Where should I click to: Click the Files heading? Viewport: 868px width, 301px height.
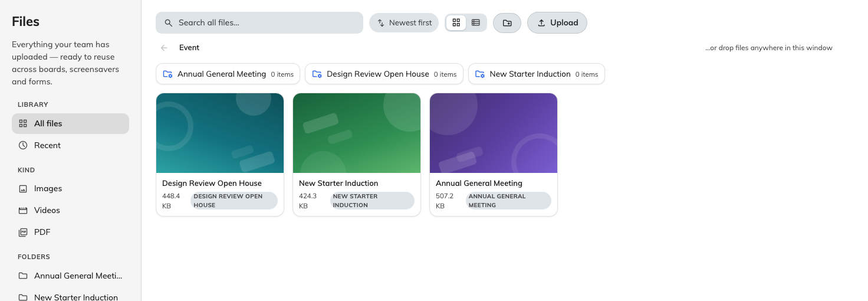pos(26,22)
